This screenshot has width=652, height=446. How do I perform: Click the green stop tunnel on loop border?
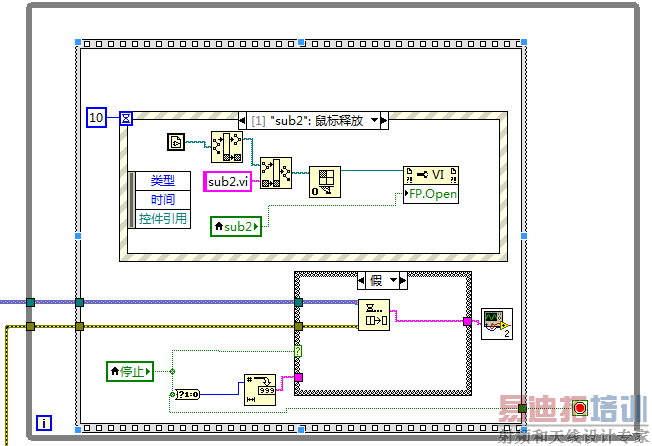522,408
